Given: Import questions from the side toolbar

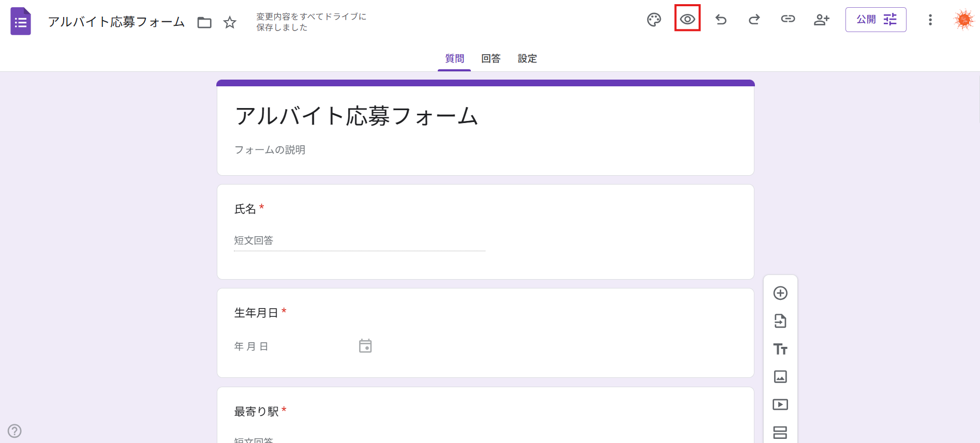Looking at the screenshot, I should [x=780, y=321].
